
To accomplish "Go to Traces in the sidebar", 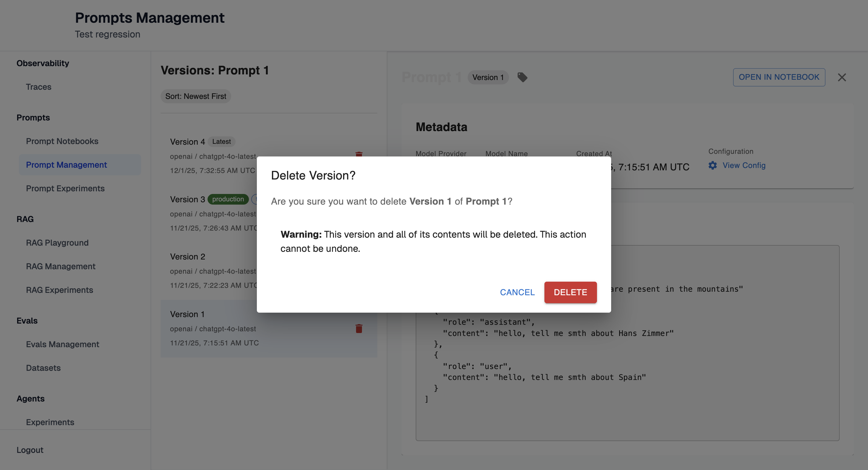I will (x=38, y=87).
